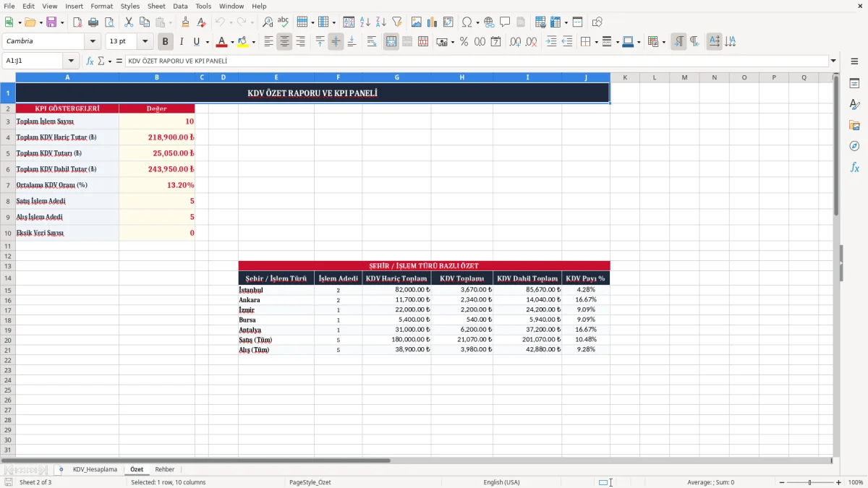Toggle Center Horizontally alignment
This screenshot has width=868, height=488.
click(x=284, y=42)
